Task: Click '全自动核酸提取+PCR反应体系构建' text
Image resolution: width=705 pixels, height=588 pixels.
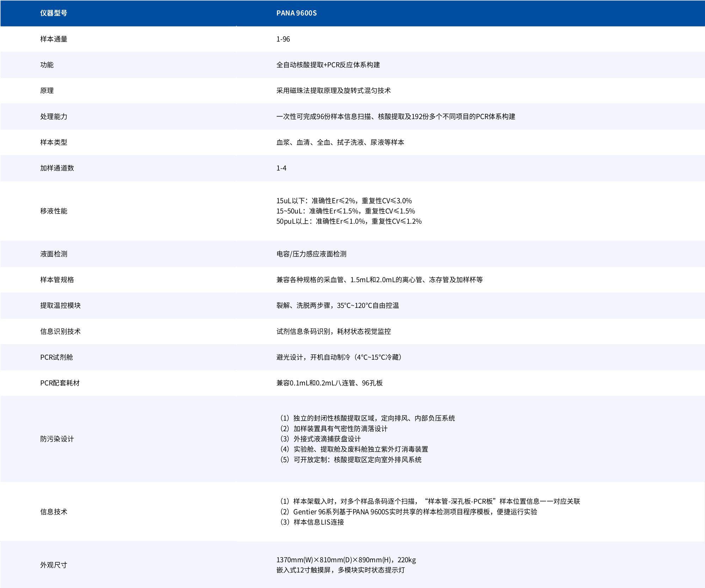Action: pyautogui.click(x=328, y=65)
